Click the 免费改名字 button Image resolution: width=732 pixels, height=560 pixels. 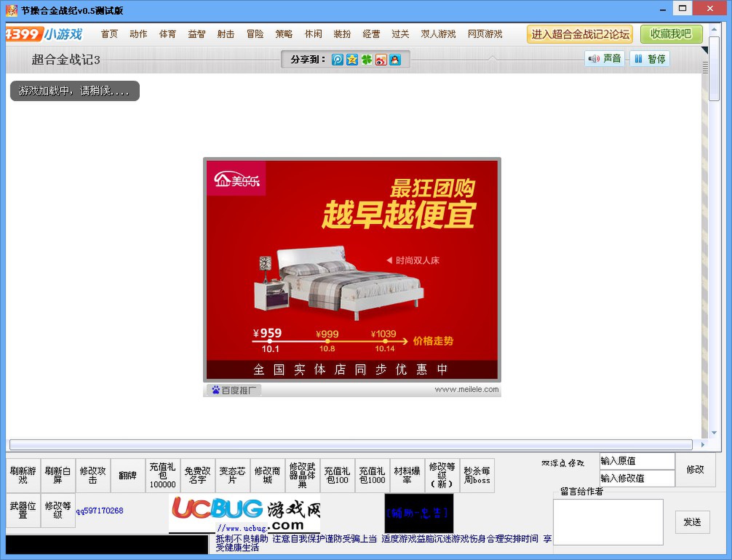pyautogui.click(x=198, y=475)
